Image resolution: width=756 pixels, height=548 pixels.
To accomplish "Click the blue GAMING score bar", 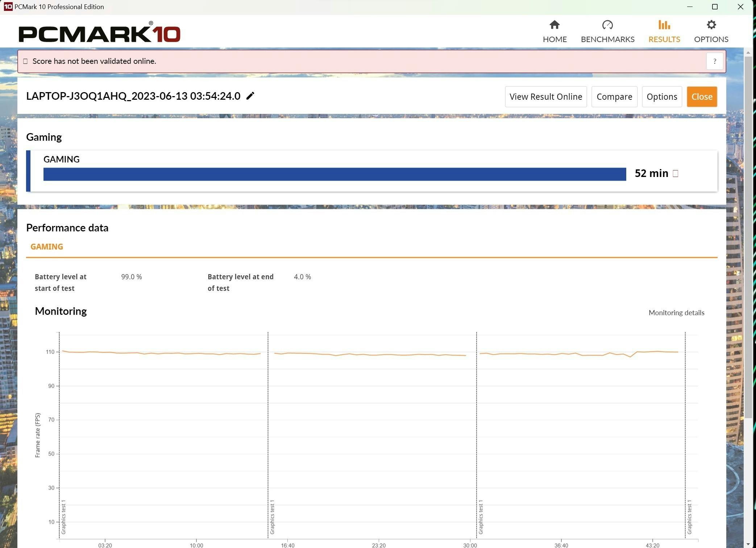I will pos(335,174).
